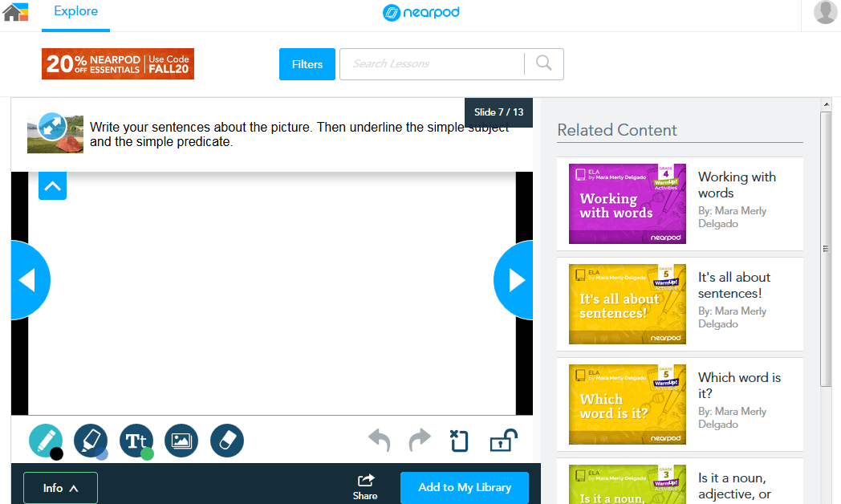
Task: Open the Filters dropdown
Action: click(307, 64)
